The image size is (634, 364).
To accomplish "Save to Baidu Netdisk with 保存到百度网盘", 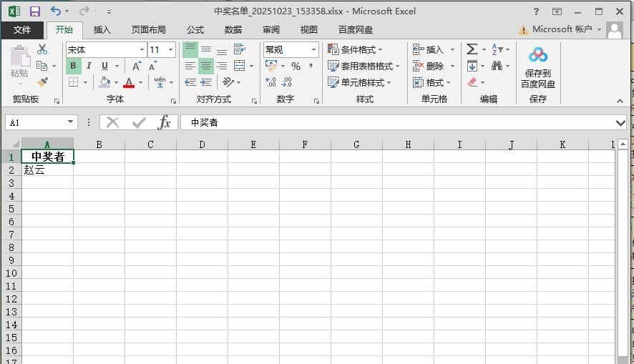I will pos(538,67).
